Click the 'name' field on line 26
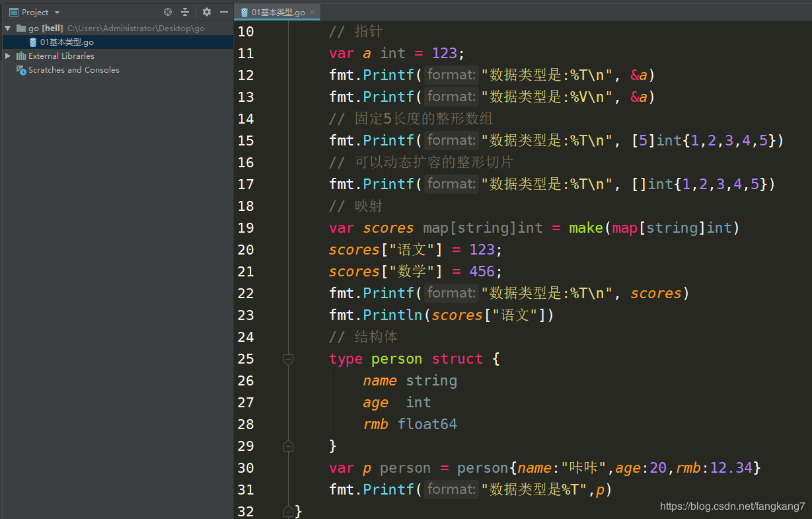 (x=380, y=381)
